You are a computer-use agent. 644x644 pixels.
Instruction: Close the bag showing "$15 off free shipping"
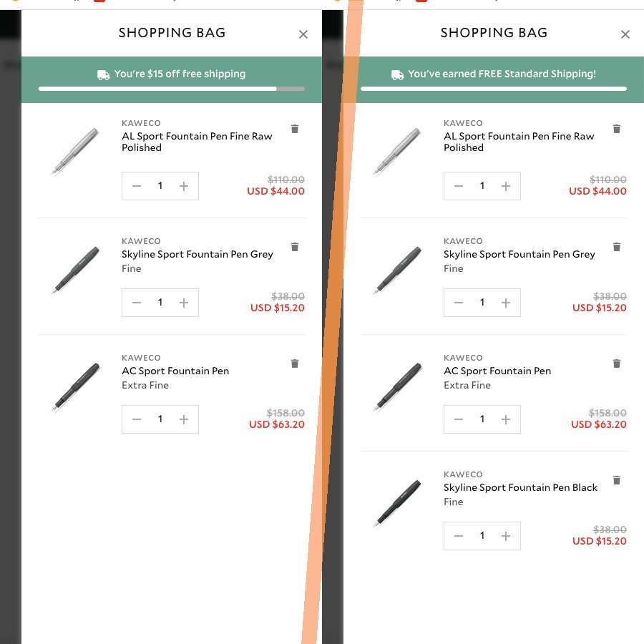303,34
